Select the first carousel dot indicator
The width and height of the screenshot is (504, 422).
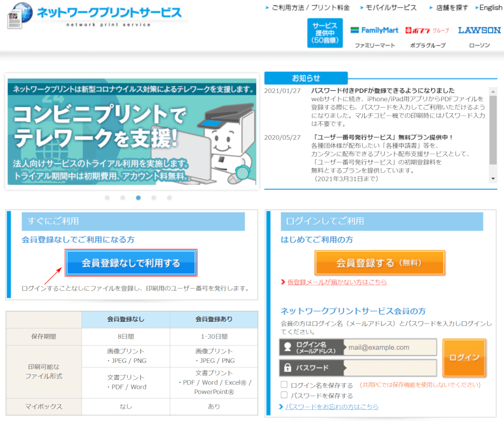pyautogui.click(x=108, y=198)
